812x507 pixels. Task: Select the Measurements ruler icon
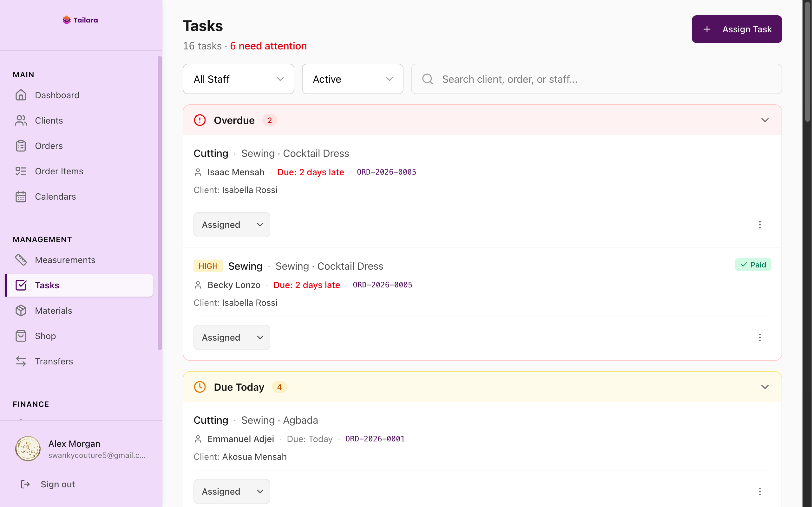(21, 260)
